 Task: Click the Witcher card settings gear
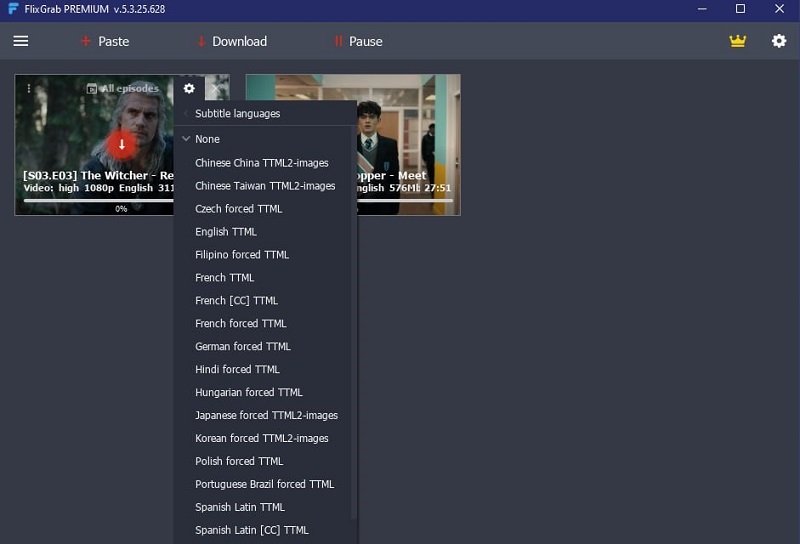[189, 88]
